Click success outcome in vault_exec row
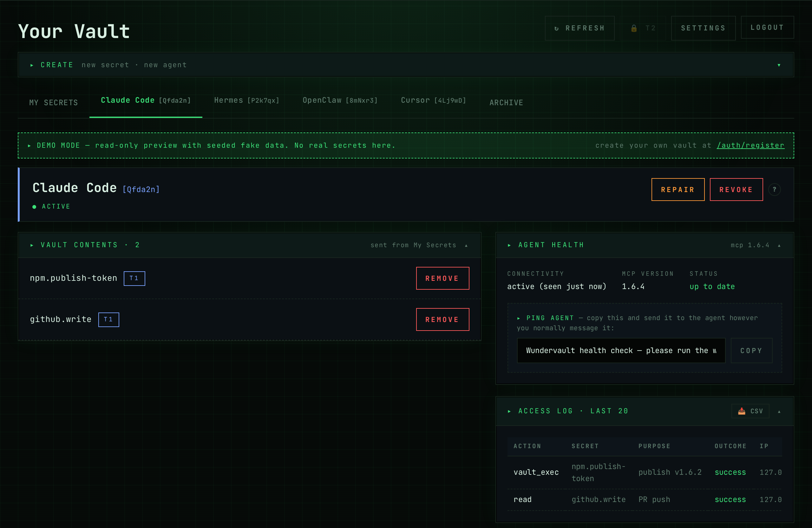 [730, 472]
